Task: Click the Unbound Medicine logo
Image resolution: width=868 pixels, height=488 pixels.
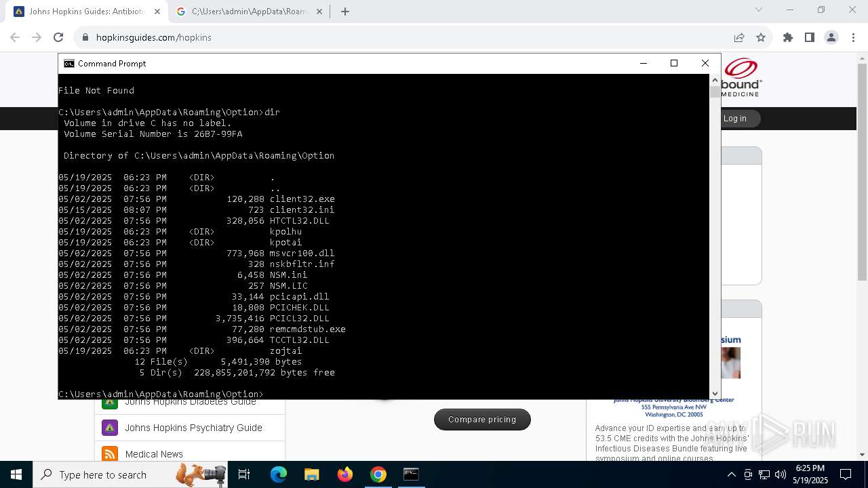Action: (x=741, y=77)
